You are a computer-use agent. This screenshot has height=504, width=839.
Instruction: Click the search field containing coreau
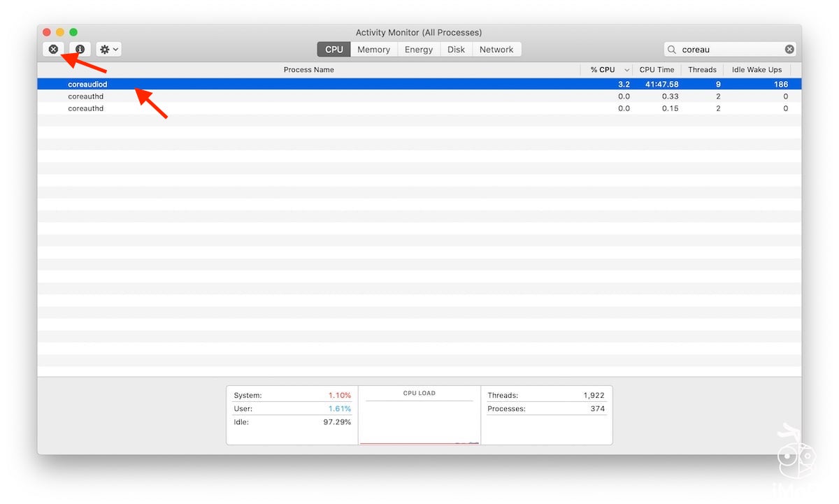(x=727, y=50)
